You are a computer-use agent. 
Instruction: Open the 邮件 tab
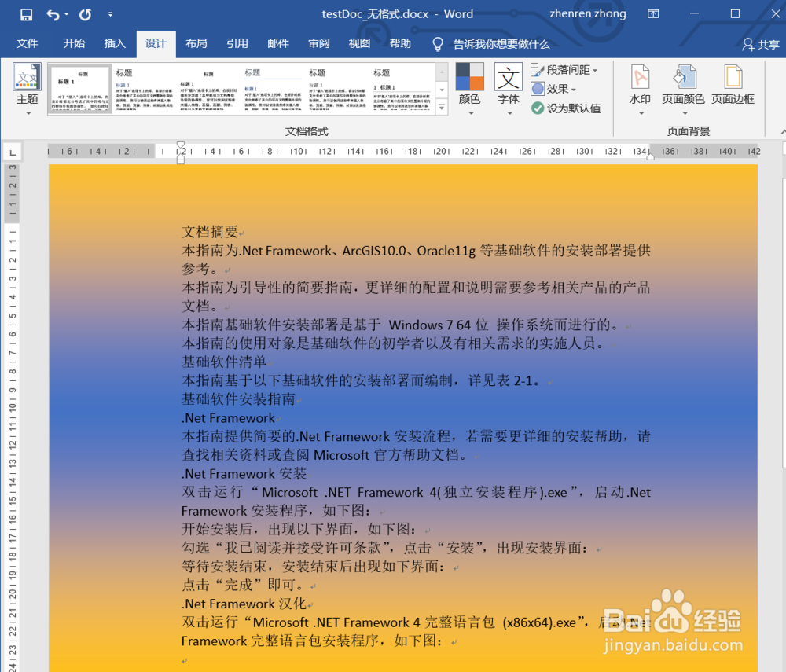278,43
